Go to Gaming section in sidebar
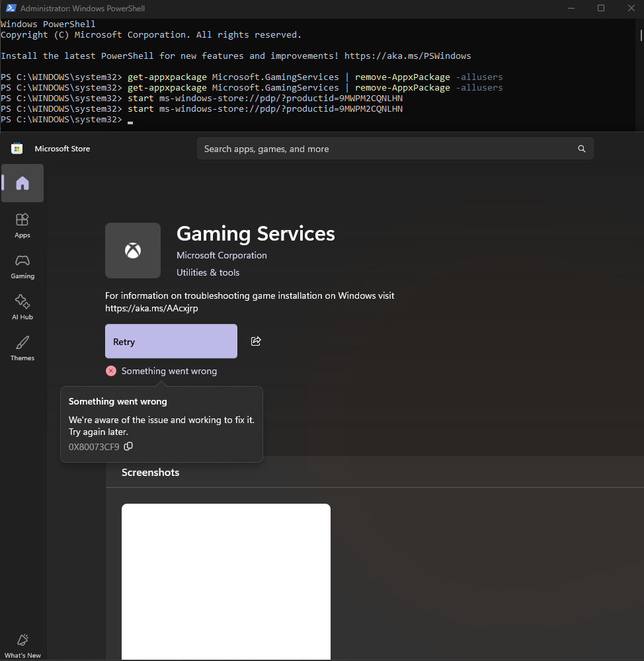The height and width of the screenshot is (661, 644). point(22,267)
